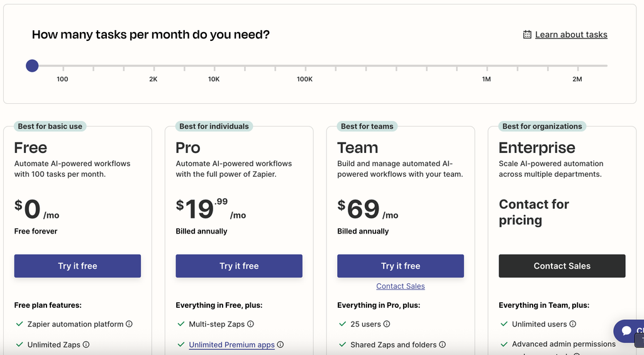Click info icon beside Unlimited Premium apps
This screenshot has height=355, width=644.
pyautogui.click(x=280, y=344)
